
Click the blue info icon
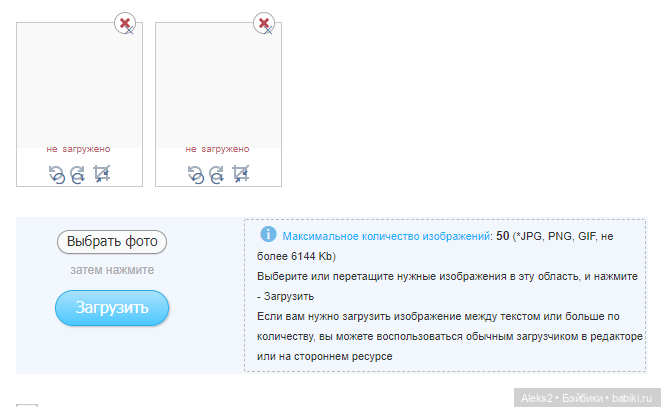click(x=268, y=234)
